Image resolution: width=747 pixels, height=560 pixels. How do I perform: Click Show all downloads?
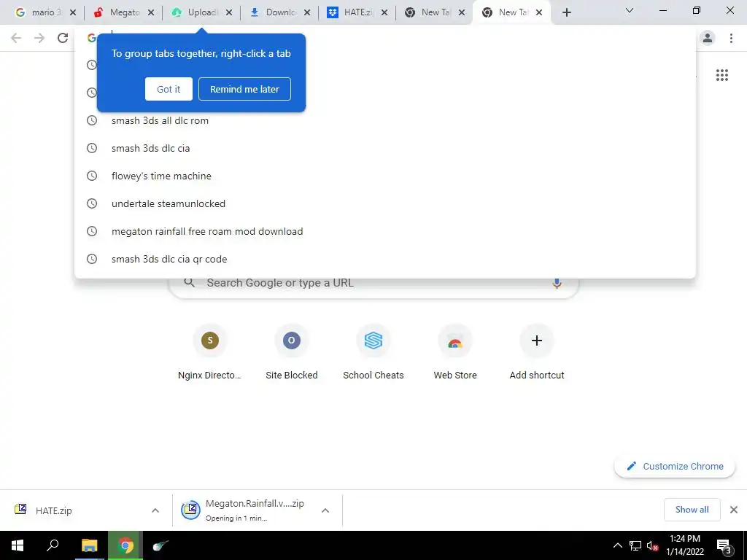tap(692, 510)
